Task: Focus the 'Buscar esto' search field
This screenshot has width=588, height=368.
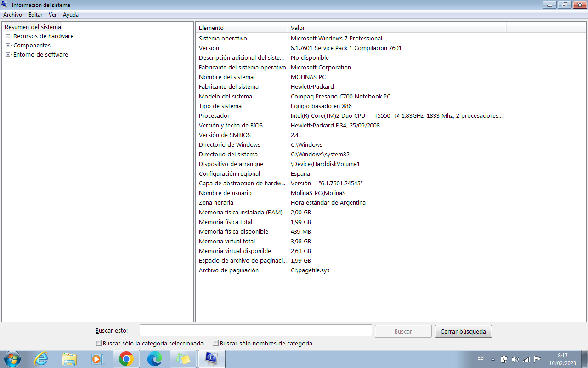Action: point(255,330)
